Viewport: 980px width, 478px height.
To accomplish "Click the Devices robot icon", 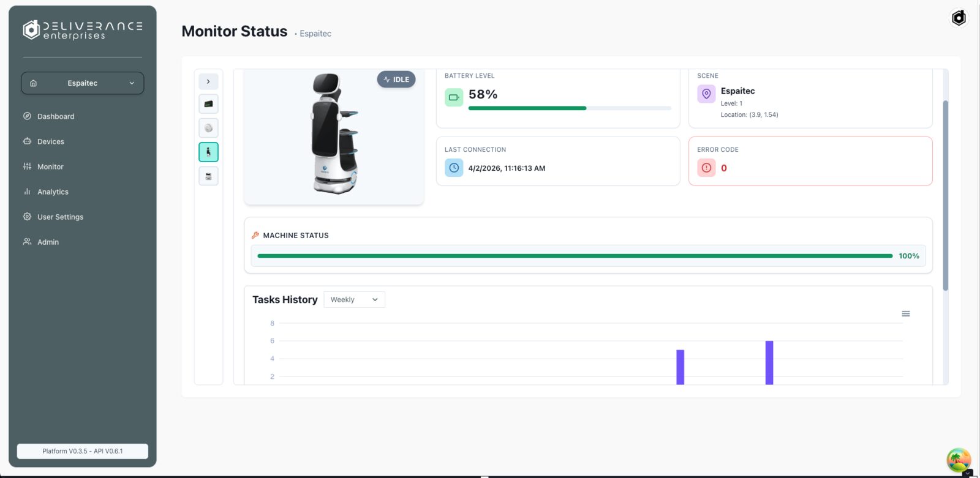I will coord(27,141).
